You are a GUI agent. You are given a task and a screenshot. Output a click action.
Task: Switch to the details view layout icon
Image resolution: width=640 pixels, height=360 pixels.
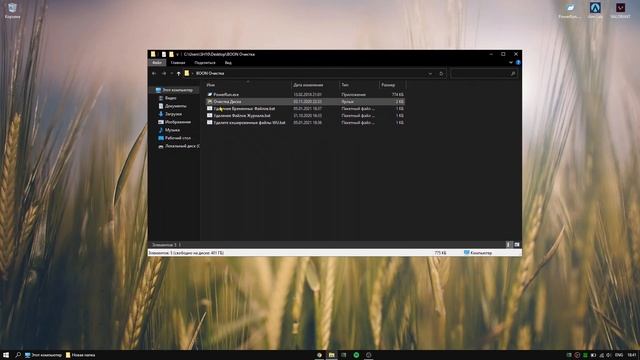(509, 244)
